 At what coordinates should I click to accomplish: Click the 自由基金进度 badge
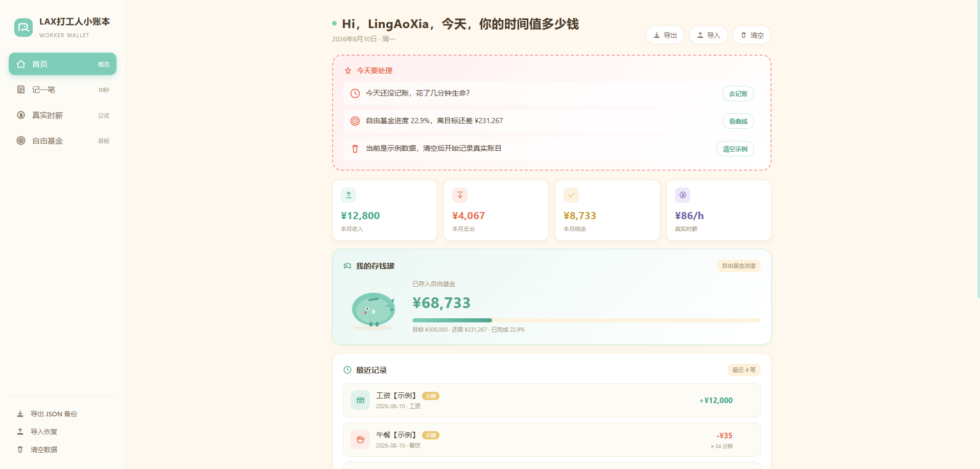tap(739, 266)
